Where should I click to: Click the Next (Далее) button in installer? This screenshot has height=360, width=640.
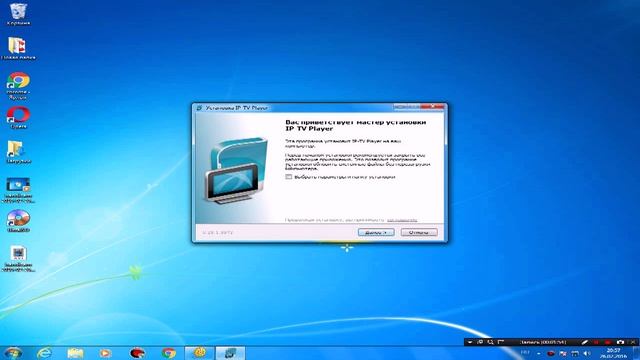tap(376, 232)
